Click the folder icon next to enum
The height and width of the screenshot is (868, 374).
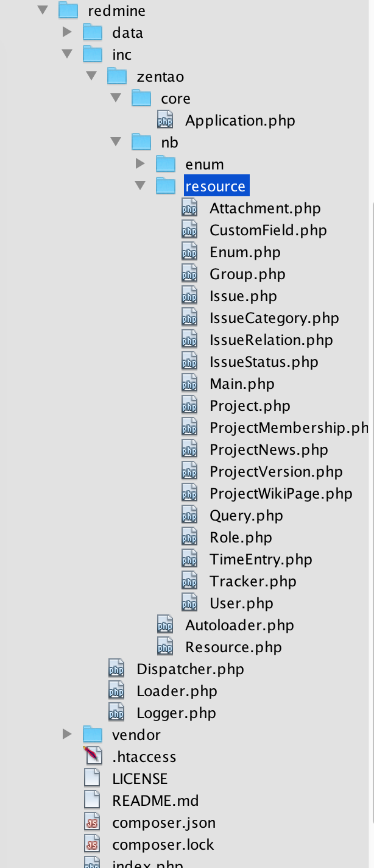click(164, 163)
